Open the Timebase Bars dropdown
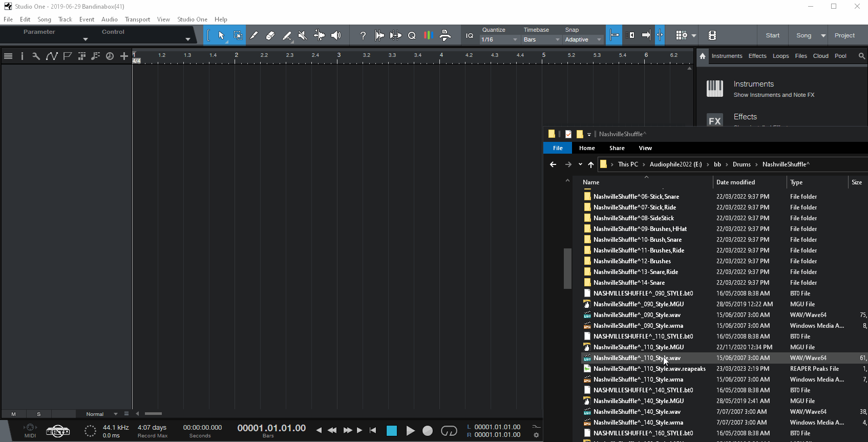 [x=541, y=39]
